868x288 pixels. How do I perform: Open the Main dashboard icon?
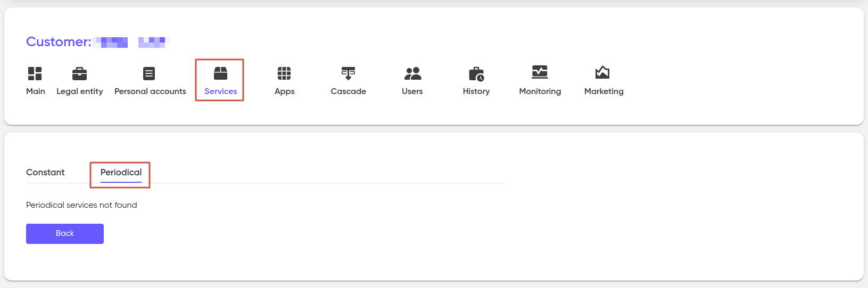click(35, 73)
